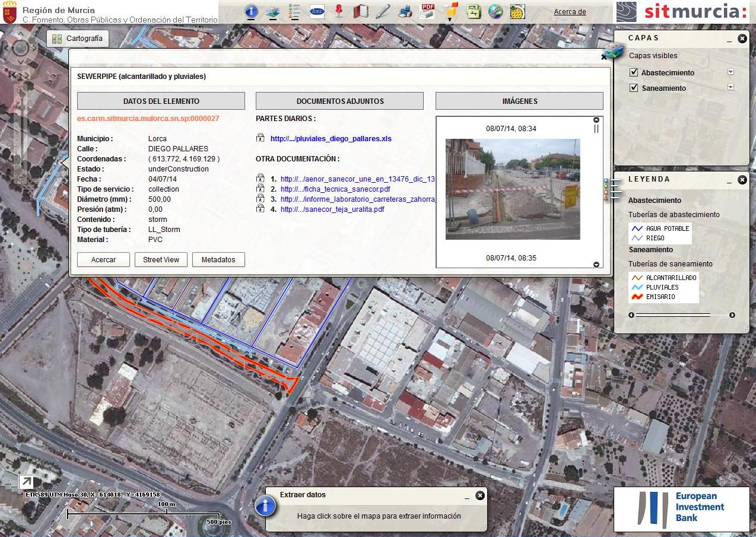
Task: Expand the Abastecimiento layer dropdown arrow
Action: point(730,72)
